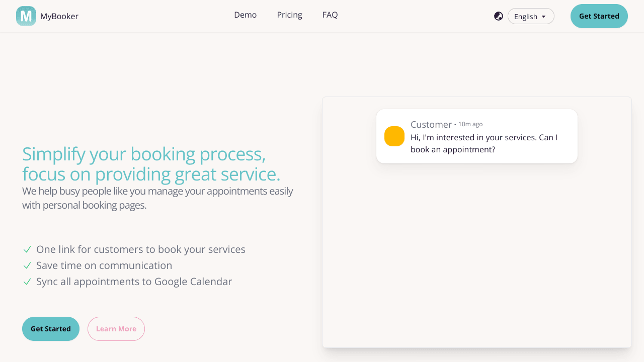Click checkmark beside Google Calendar sync item

click(27, 282)
